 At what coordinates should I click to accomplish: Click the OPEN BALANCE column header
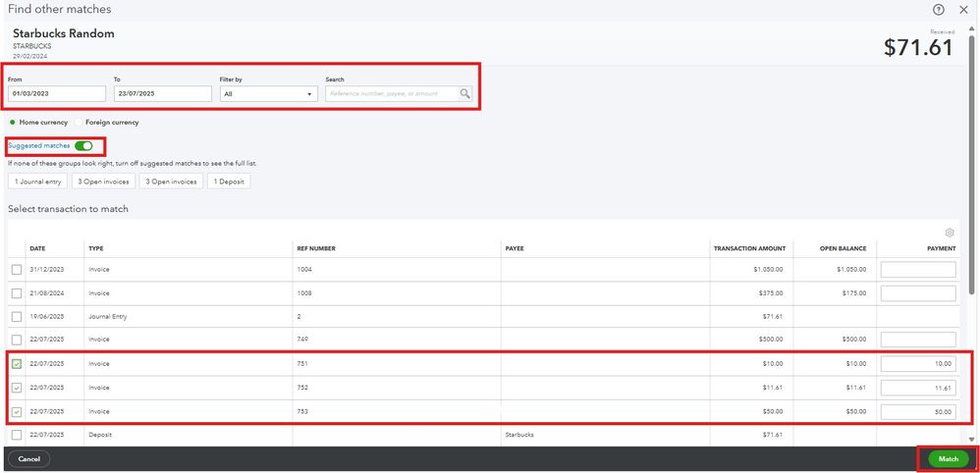pos(844,248)
